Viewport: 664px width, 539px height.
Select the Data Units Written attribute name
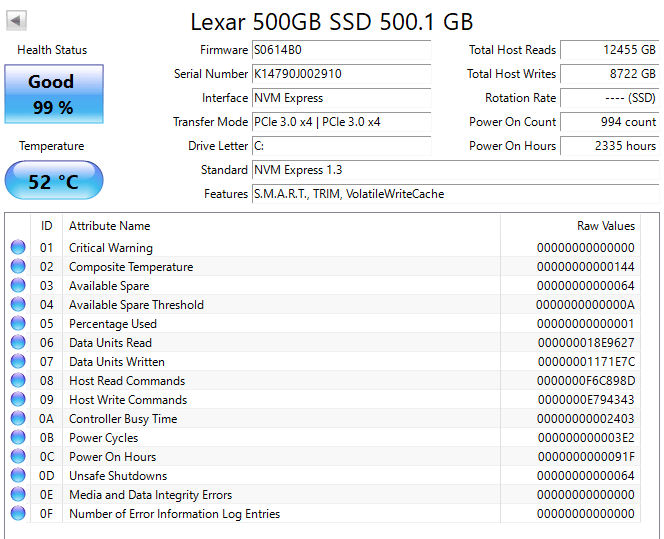116,362
